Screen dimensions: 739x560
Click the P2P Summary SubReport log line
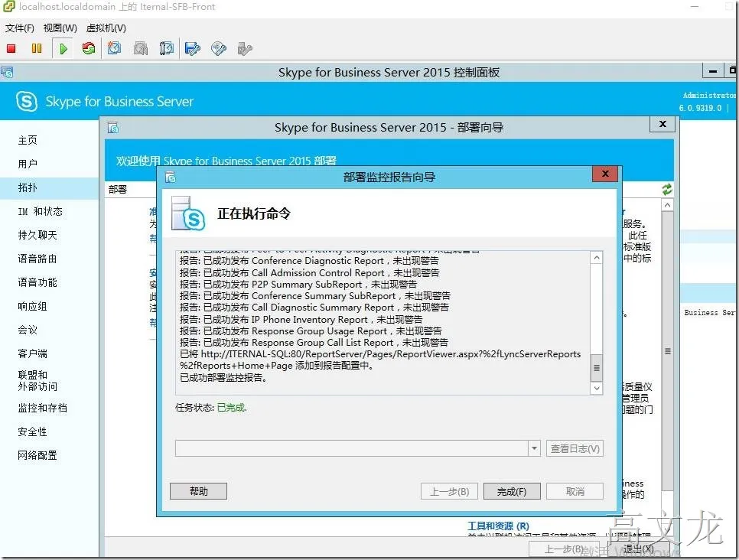click(298, 285)
